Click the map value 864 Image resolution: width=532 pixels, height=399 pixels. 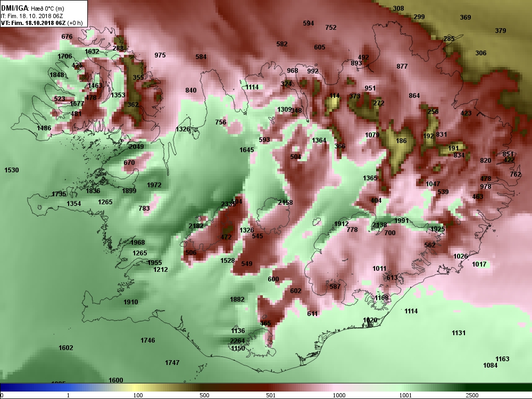[414, 96]
